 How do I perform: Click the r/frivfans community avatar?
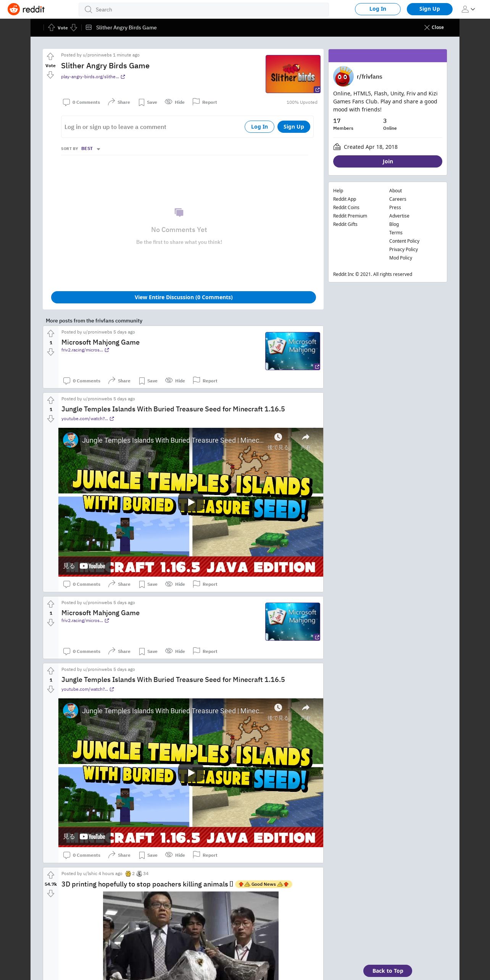click(x=343, y=76)
